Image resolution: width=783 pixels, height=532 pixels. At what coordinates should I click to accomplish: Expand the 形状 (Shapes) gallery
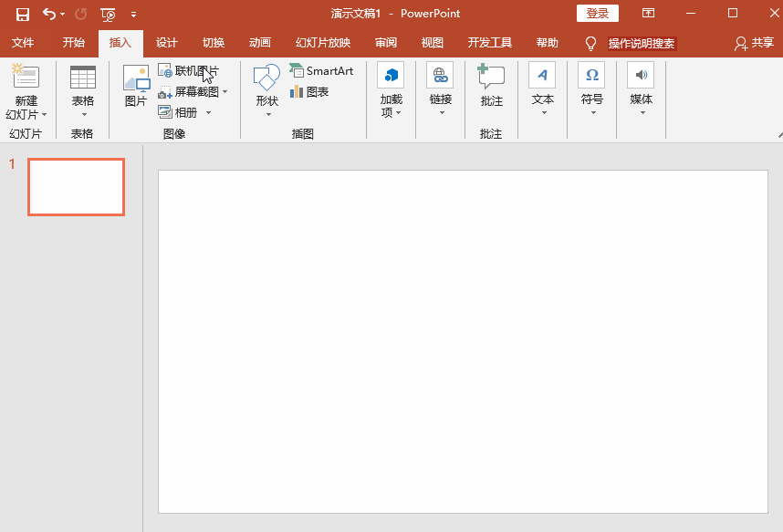[266, 91]
